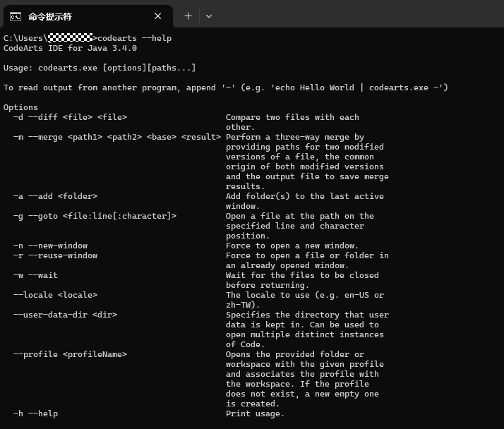504x429 pixels.
Task: Click the Command Prompt tab icon
Action: [x=16, y=16]
